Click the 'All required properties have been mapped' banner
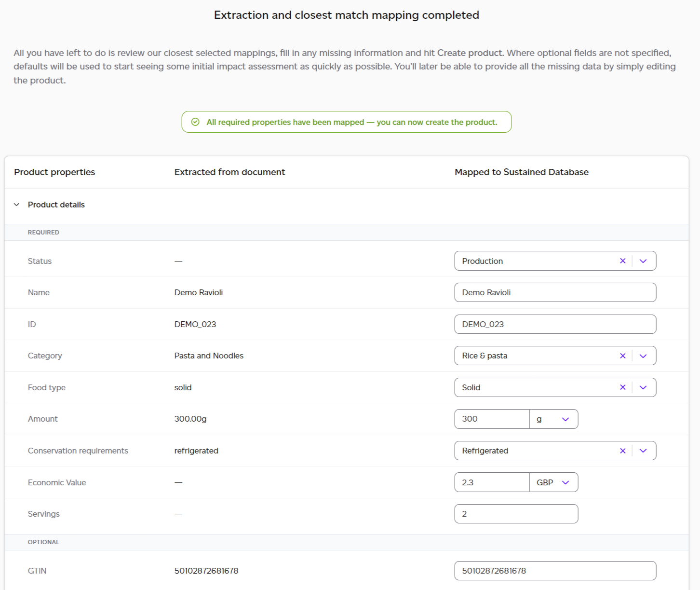 point(347,122)
